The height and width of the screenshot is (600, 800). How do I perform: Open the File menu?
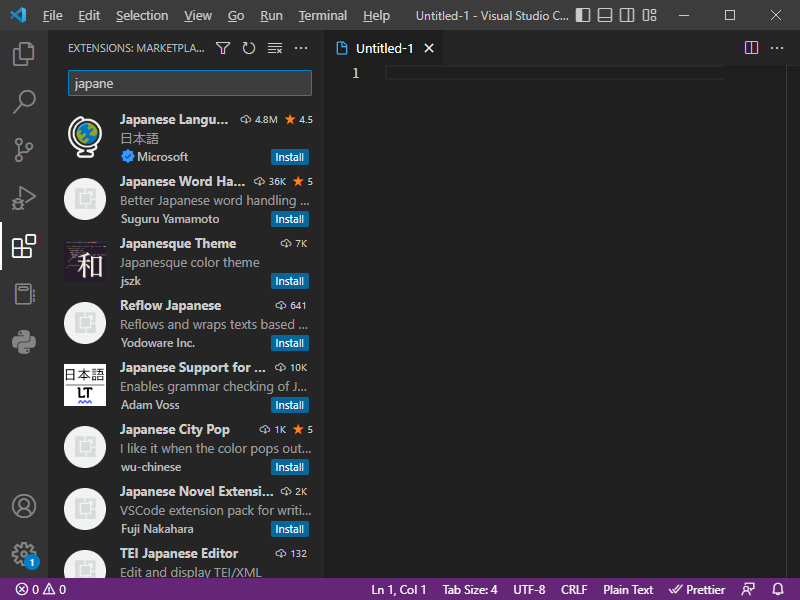coord(53,16)
